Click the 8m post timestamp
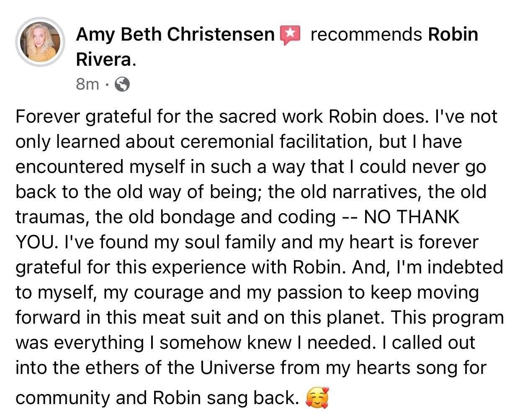This screenshot has width=520, height=420. click(x=87, y=85)
